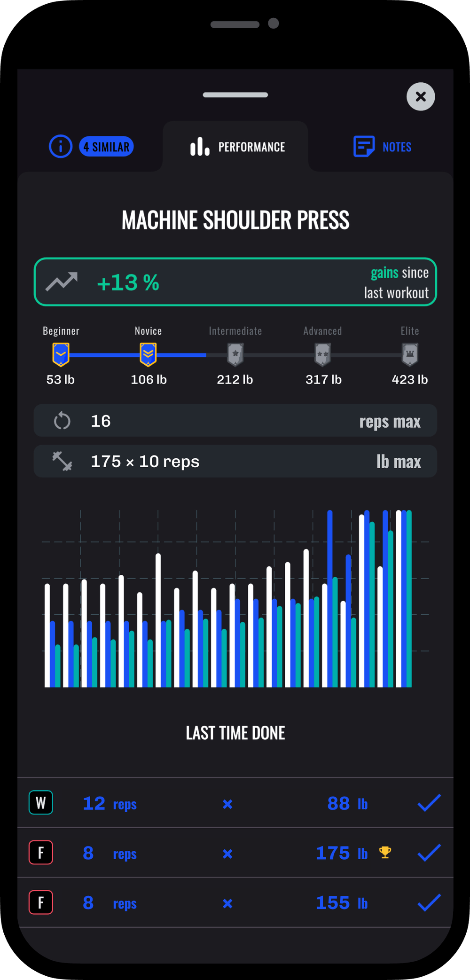
Task: Grab the sheet drag handle at top
Action: click(235, 95)
